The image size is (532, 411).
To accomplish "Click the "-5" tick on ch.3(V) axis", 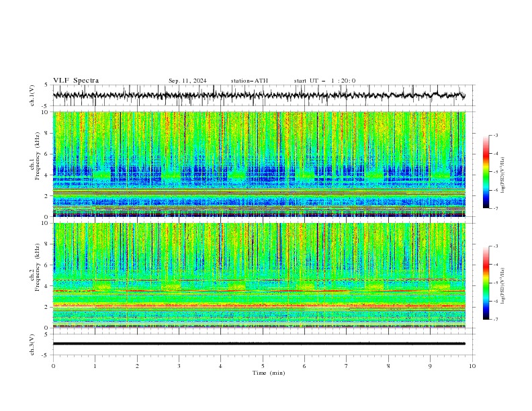I will pyautogui.click(x=45, y=355).
